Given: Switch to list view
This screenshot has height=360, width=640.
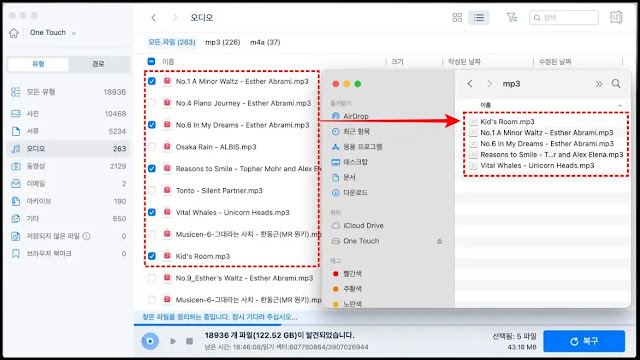Looking at the screenshot, I should click(479, 18).
